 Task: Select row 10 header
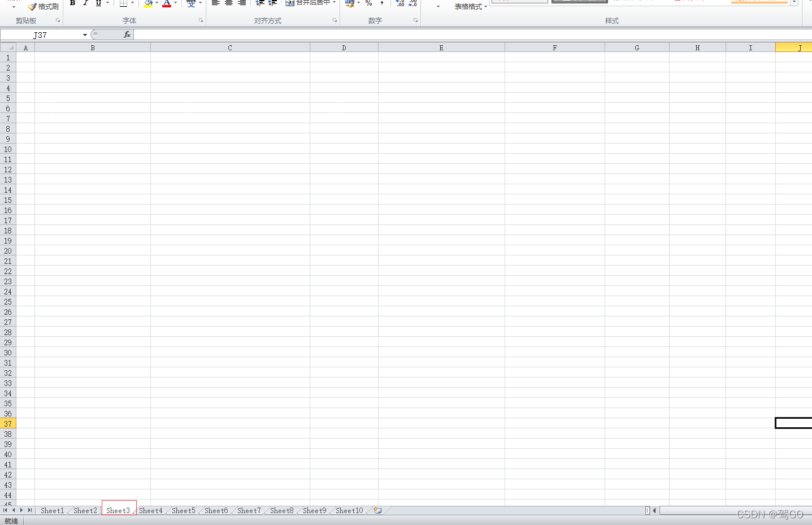click(x=8, y=149)
